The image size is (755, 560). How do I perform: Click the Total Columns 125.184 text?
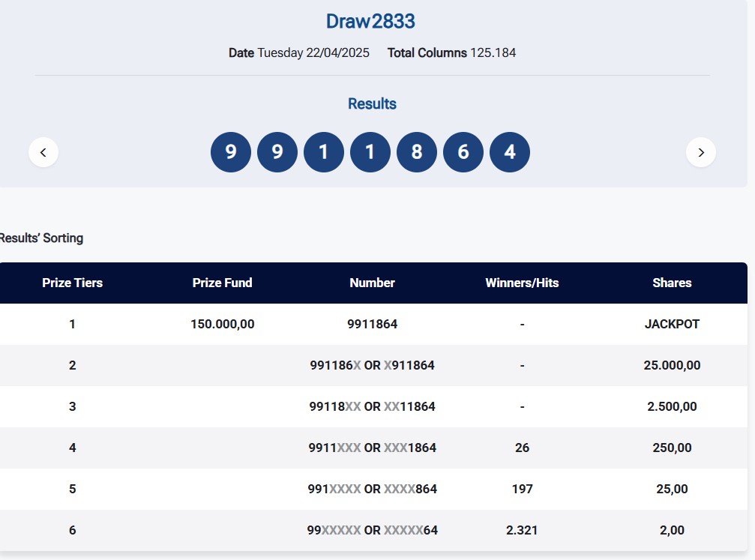tap(451, 52)
